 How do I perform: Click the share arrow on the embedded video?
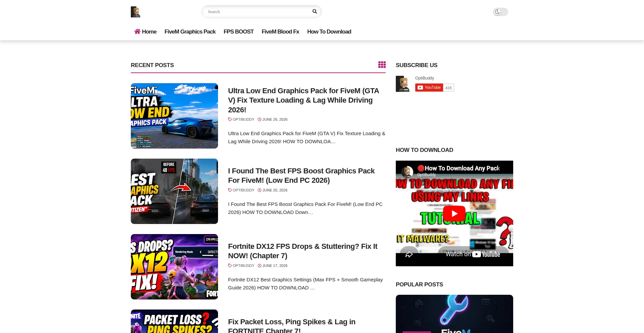[409, 255]
